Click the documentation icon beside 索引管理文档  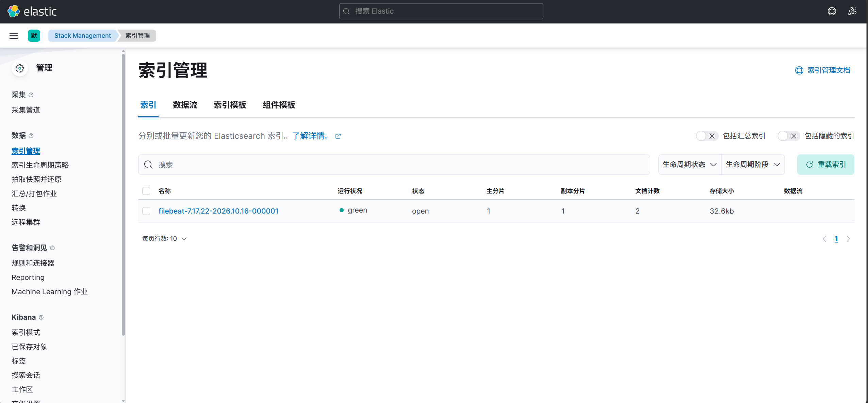click(799, 70)
